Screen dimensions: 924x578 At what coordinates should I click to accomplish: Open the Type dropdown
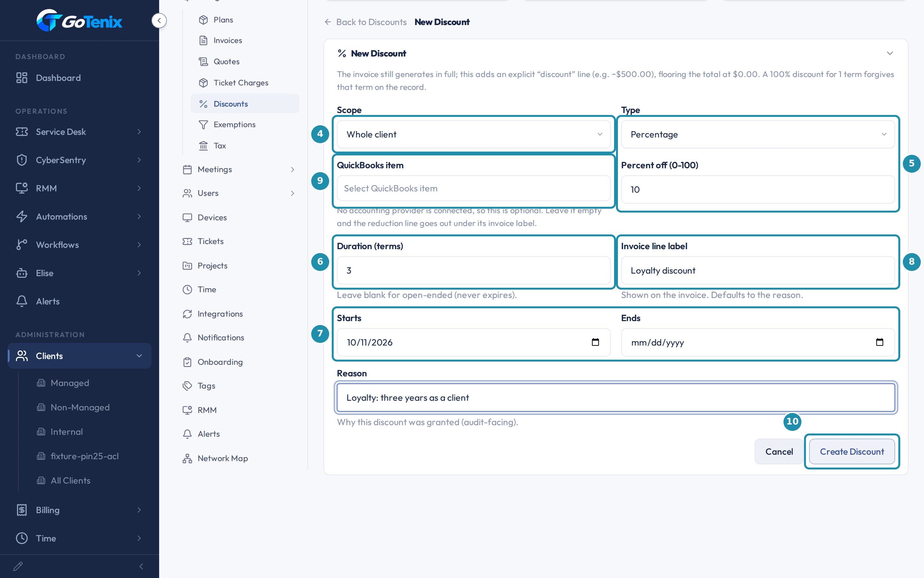coord(757,134)
